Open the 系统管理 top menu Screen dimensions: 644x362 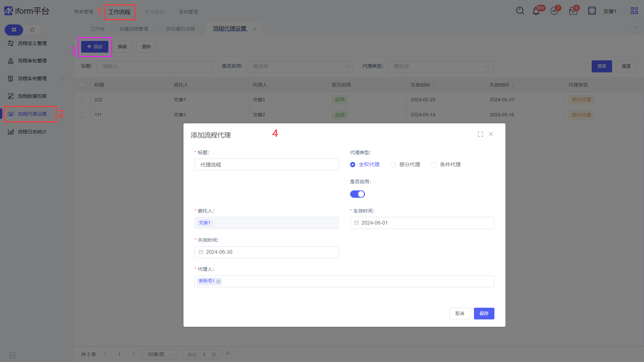(188, 12)
